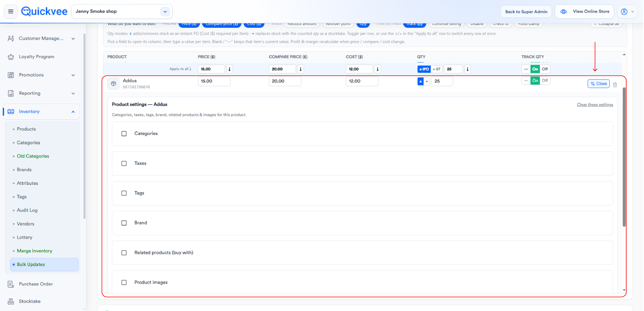Click the Addus product box thumbnail

[x=114, y=84]
